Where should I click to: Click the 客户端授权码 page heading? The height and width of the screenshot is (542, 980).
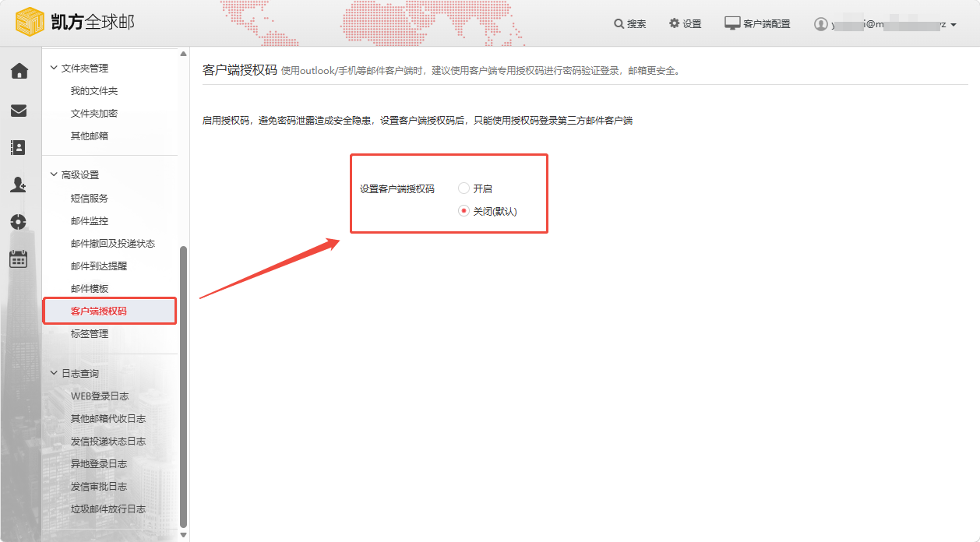240,69
